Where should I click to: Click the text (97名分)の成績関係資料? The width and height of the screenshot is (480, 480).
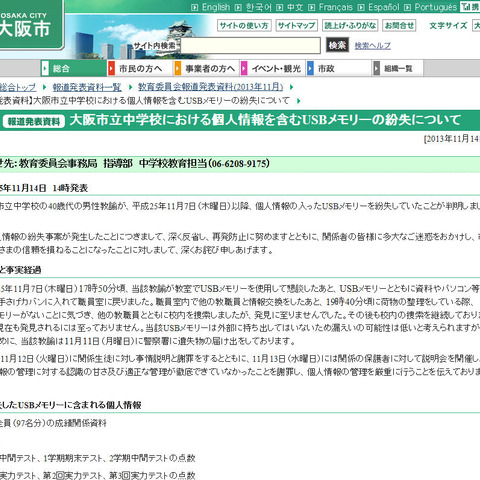pyautogui.click(x=60, y=423)
